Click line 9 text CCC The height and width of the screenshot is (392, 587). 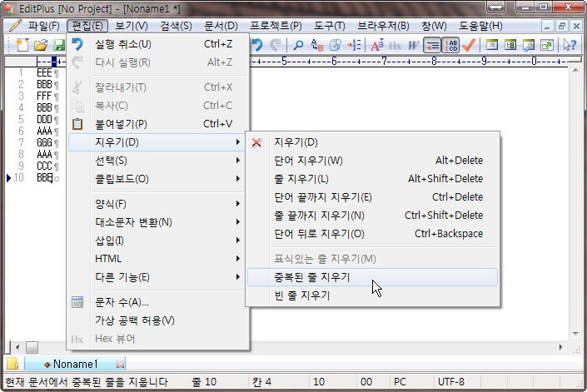pyautogui.click(x=44, y=166)
